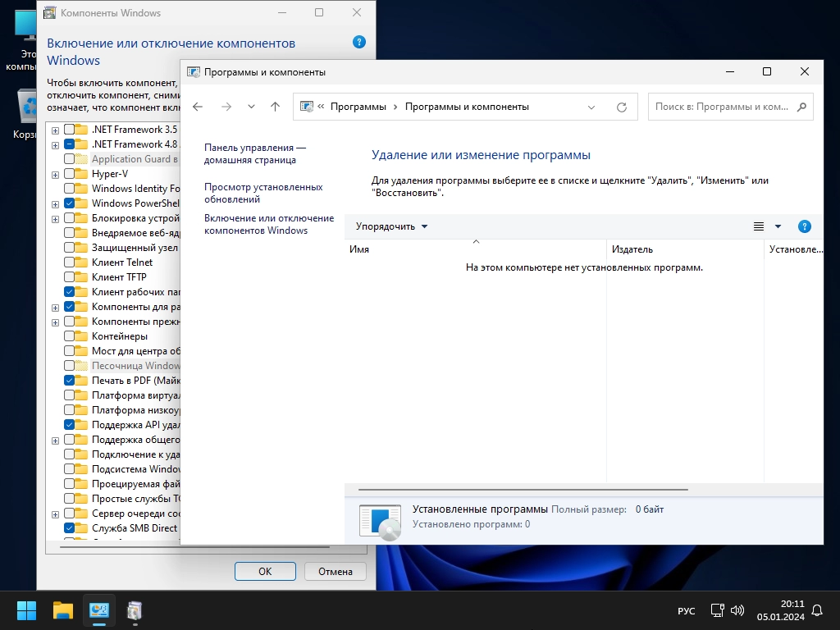The height and width of the screenshot is (630, 840).
Task: Click Windows Components taskbar icon
Action: tap(135, 610)
